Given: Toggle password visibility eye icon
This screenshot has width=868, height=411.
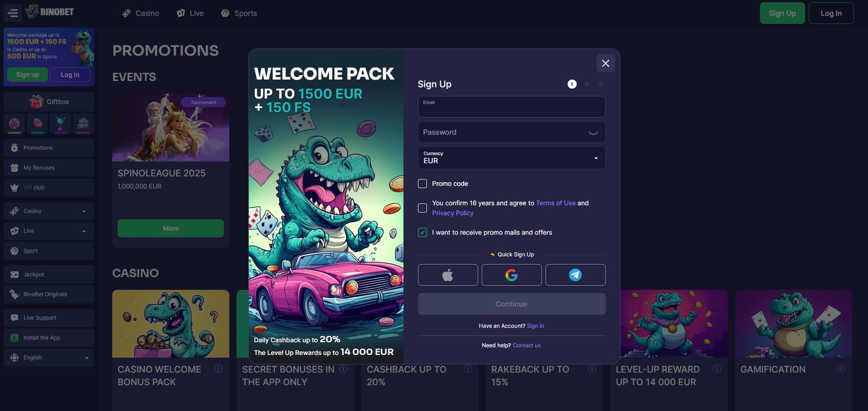Looking at the screenshot, I should [593, 132].
